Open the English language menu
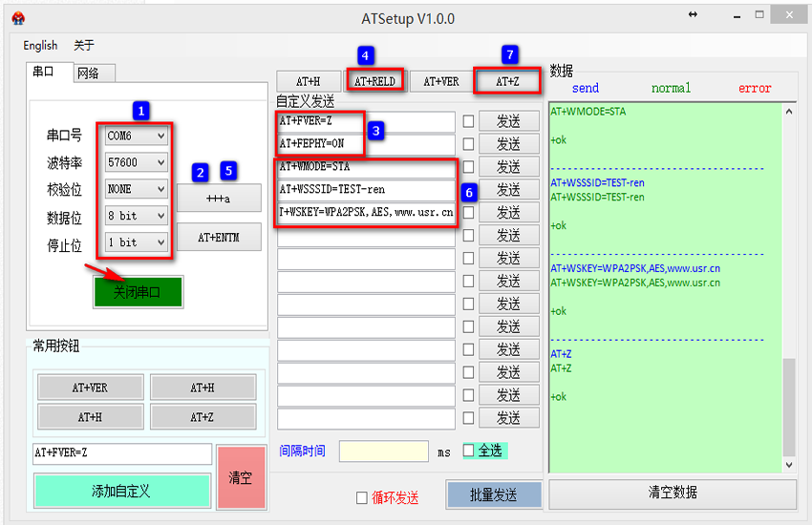This screenshot has width=812, height=525. coord(40,45)
